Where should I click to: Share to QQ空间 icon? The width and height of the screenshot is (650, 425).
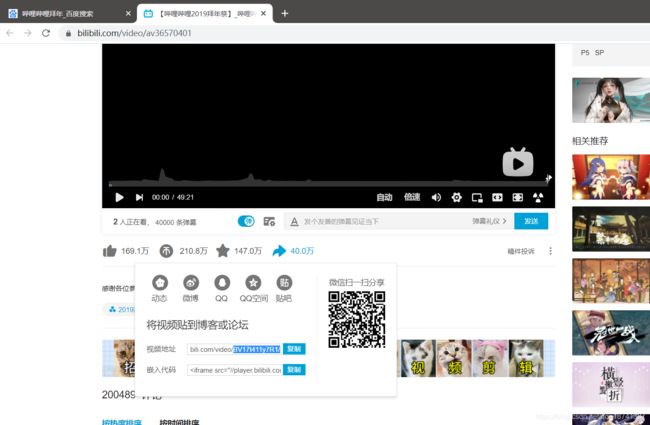click(253, 283)
